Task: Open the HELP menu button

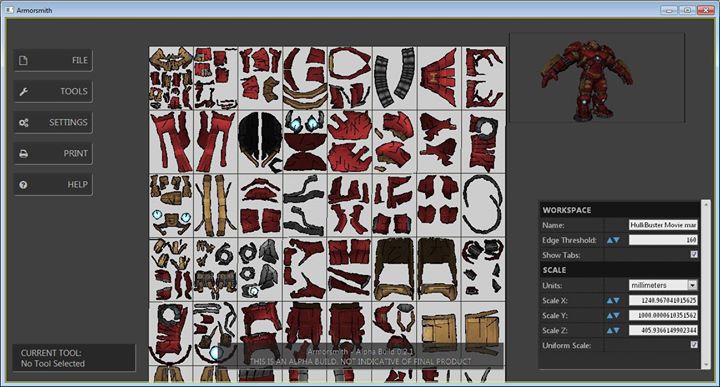Action: (53, 185)
